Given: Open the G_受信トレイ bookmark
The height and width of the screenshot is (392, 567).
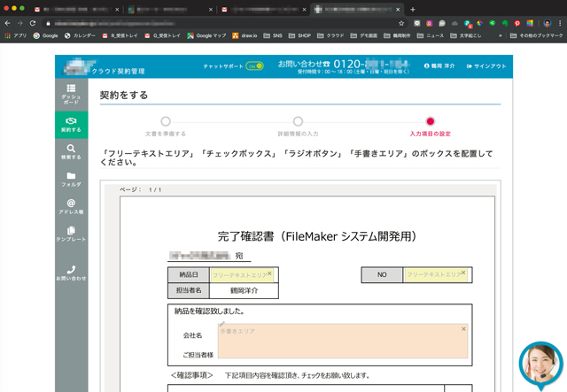Looking at the screenshot, I should point(162,35).
